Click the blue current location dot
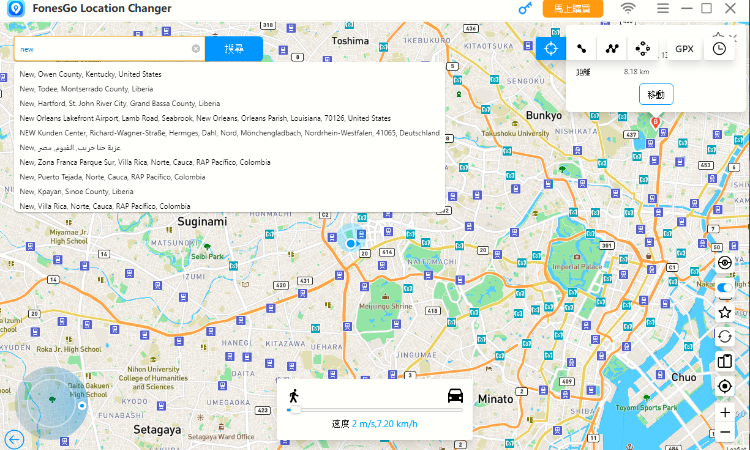This screenshot has width=750, height=450. coord(351,243)
